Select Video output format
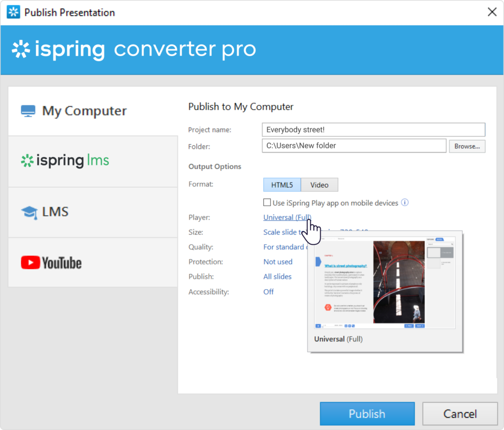Image resolution: width=504 pixels, height=430 pixels. 319,185
